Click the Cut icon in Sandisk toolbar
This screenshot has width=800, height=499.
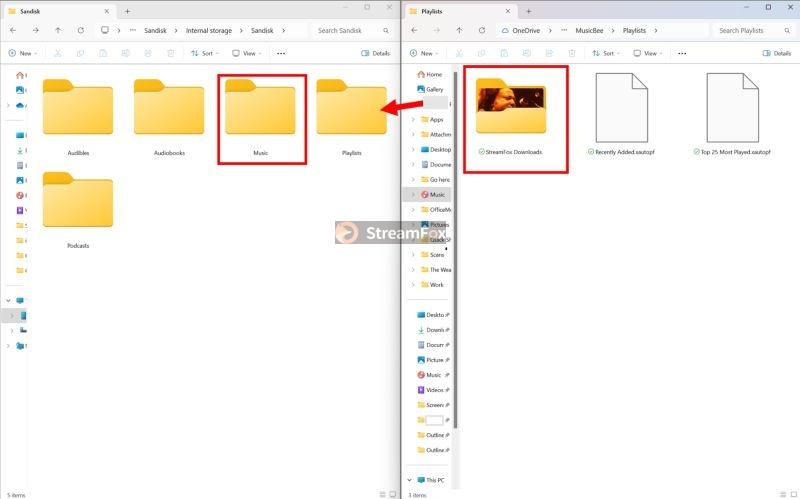58,53
